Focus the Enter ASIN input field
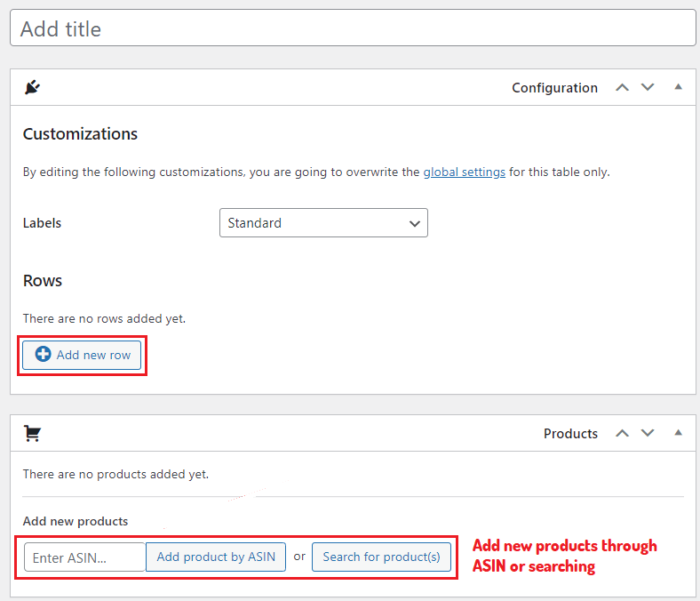700x601 pixels. [84, 557]
